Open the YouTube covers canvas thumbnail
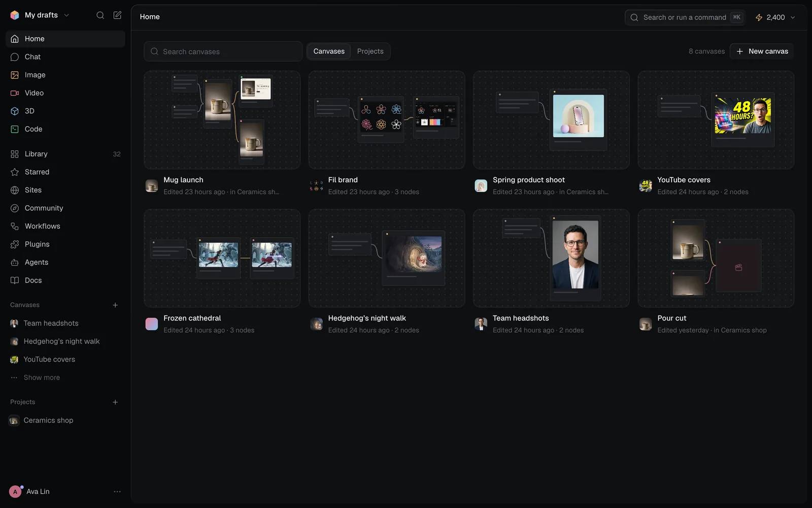This screenshot has height=508, width=812. (x=716, y=120)
